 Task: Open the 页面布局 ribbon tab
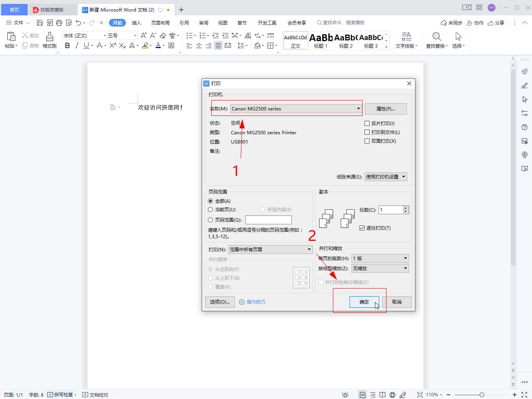(161, 23)
